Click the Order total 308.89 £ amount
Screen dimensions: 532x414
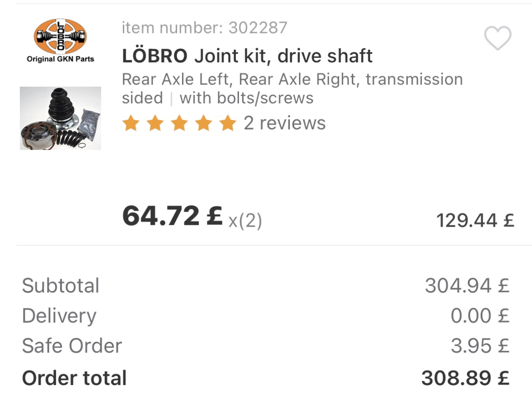466,378
